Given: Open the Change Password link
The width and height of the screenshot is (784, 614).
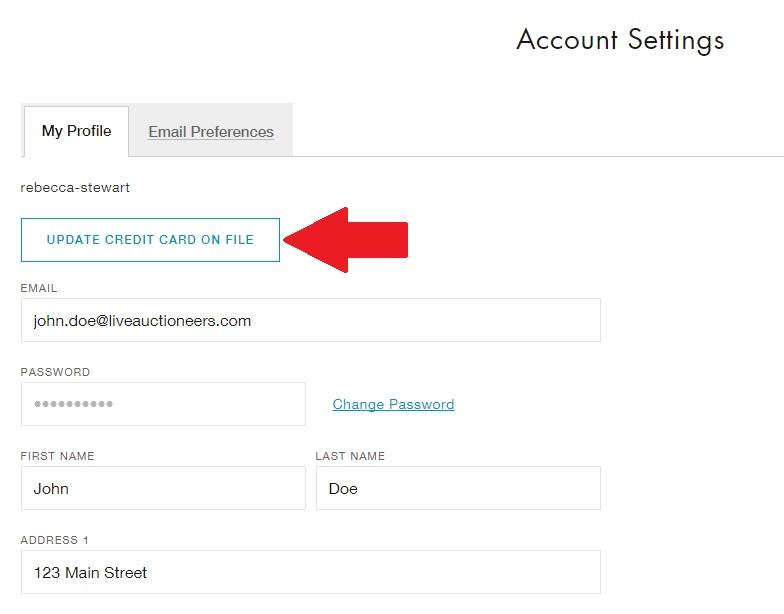Looking at the screenshot, I should pos(394,404).
